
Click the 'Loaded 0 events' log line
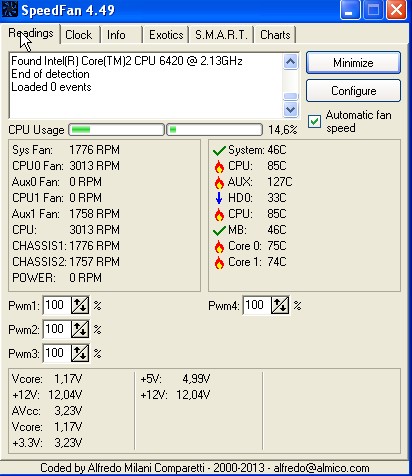coord(51,87)
